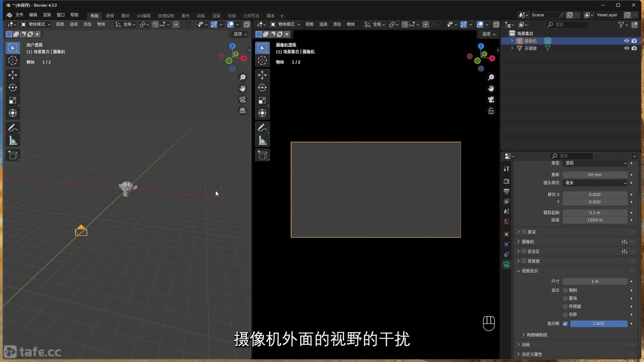Disable 苏珊娜 in renders via camera icon
Viewport: 644px width, 362px height.
[x=634, y=48]
